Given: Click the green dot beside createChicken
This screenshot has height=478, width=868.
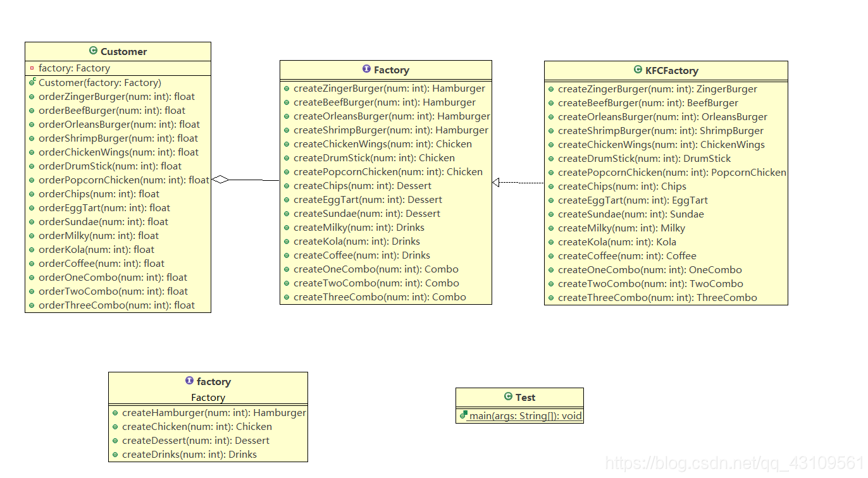Looking at the screenshot, I should (115, 427).
